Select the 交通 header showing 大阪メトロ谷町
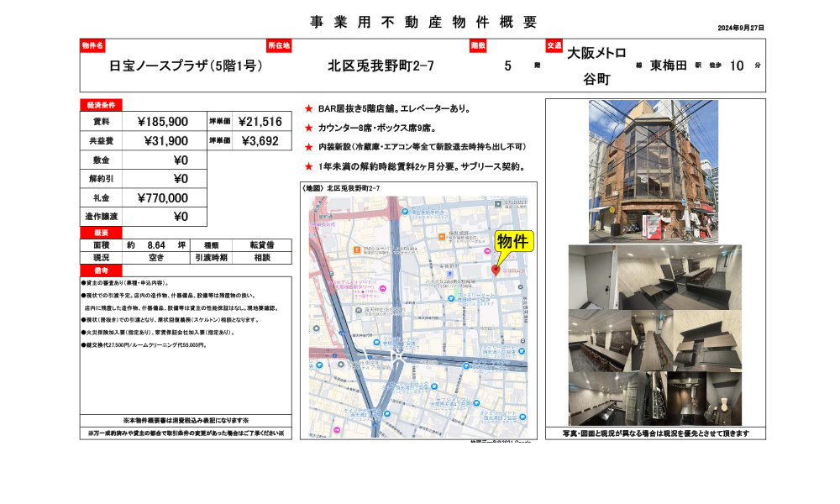The height and width of the screenshot is (504, 840). [557, 47]
